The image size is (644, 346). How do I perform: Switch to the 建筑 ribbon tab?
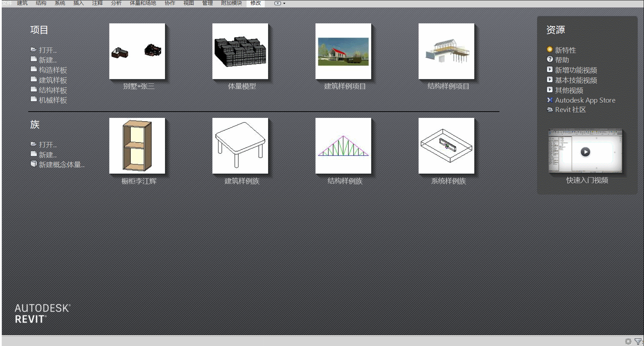click(x=22, y=3)
